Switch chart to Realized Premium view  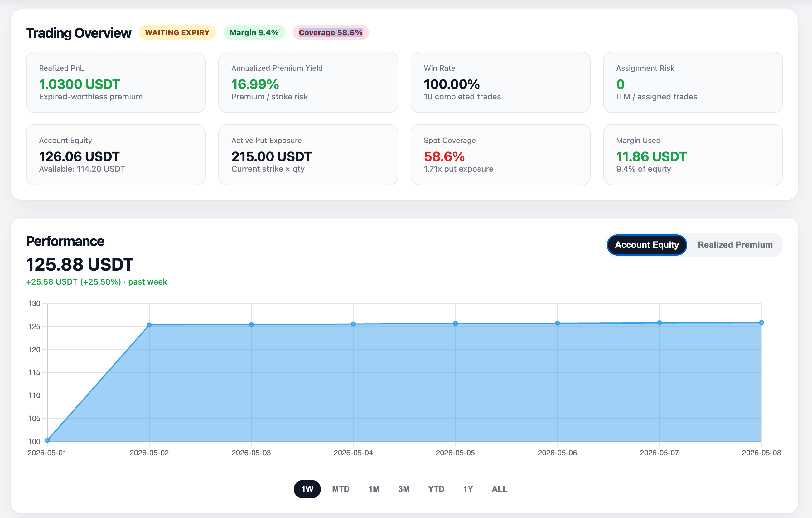(735, 245)
